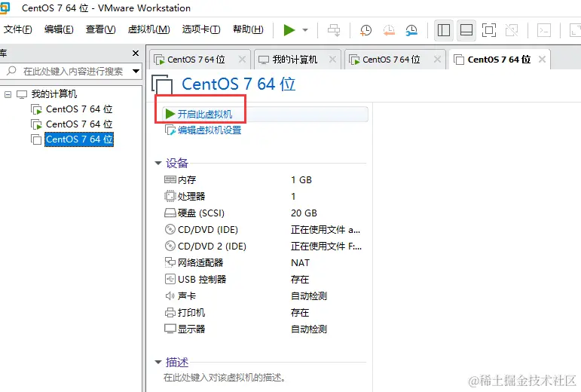
Task: Open the 查看(V) menu
Action: click(x=101, y=29)
